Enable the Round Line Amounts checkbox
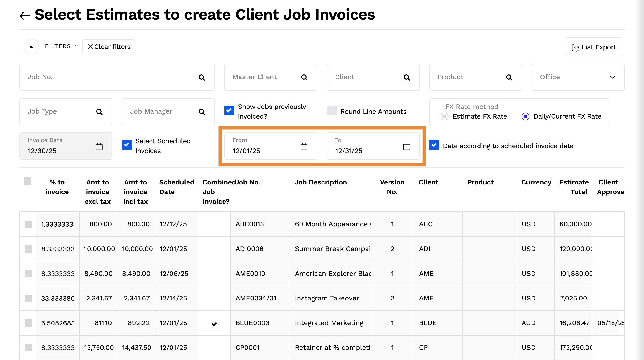 (331, 110)
